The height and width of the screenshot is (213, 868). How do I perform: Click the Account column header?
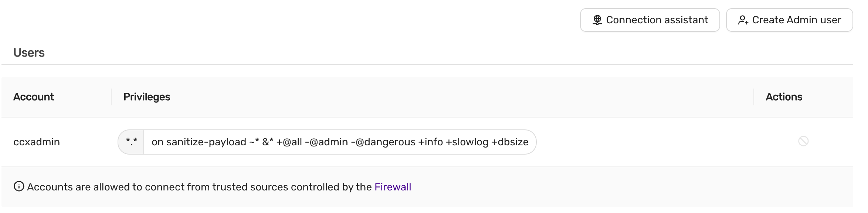click(33, 97)
